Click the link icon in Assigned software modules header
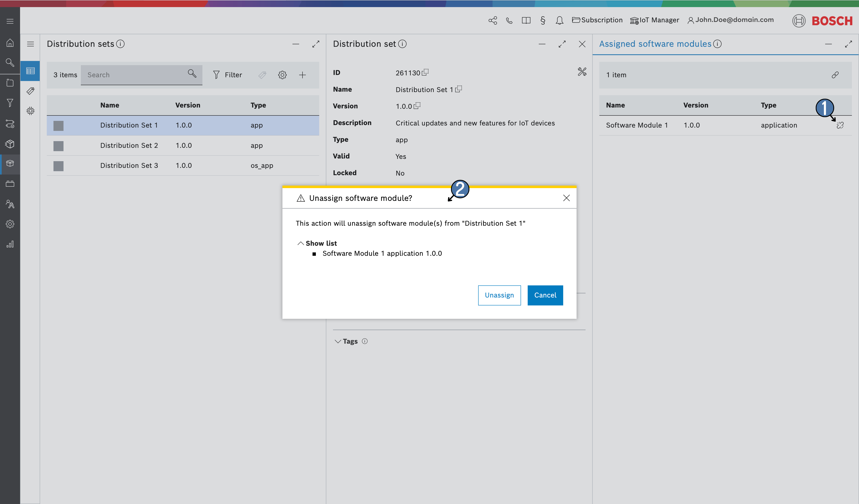 point(835,74)
